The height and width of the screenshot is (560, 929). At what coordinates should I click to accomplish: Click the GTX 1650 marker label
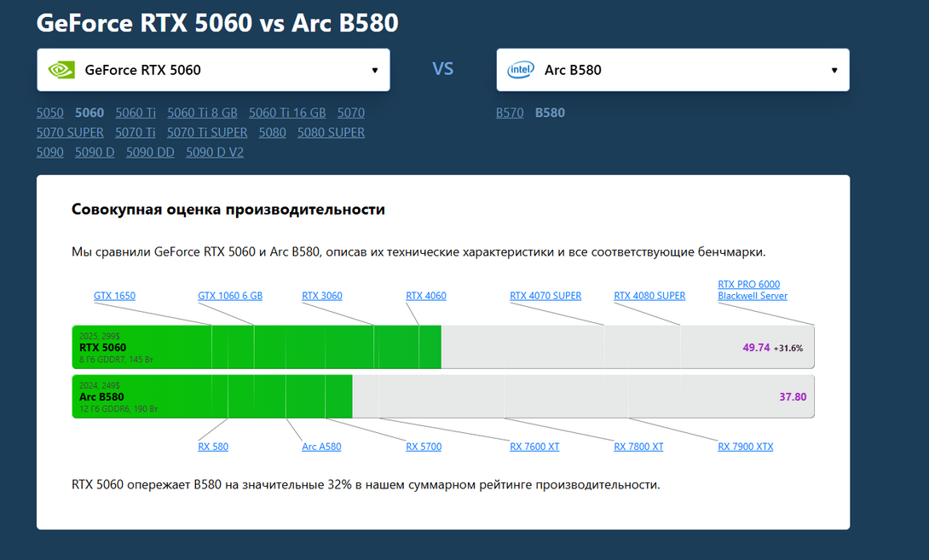pos(114,296)
